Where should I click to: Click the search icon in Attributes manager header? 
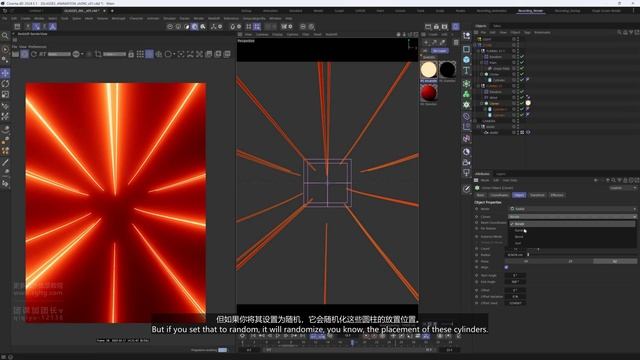point(613,180)
